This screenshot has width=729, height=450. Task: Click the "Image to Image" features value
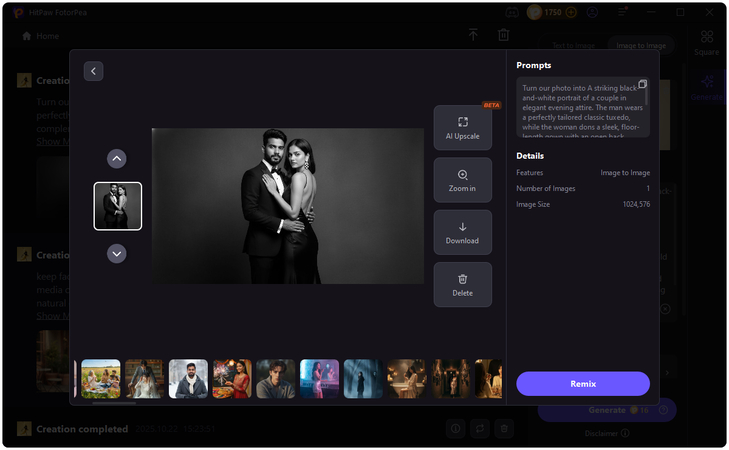click(x=625, y=172)
